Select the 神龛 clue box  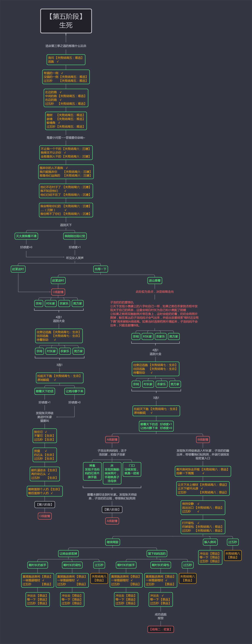tap(92, 472)
